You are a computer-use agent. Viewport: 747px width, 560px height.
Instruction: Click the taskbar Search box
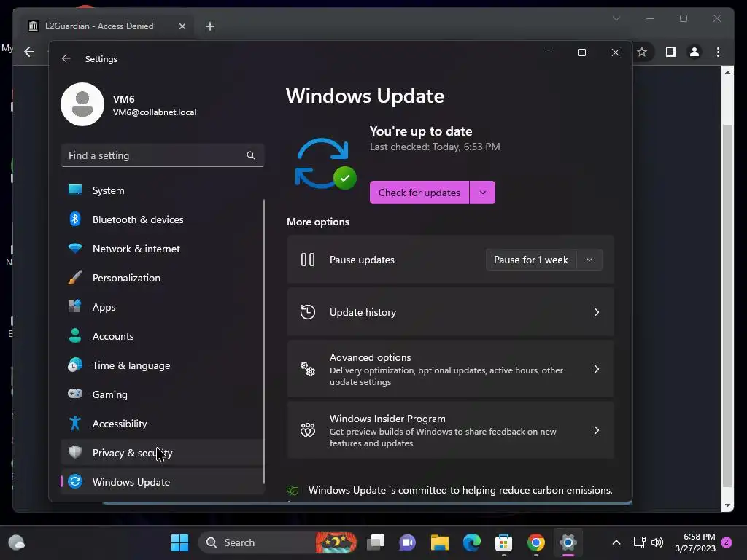[278, 542]
